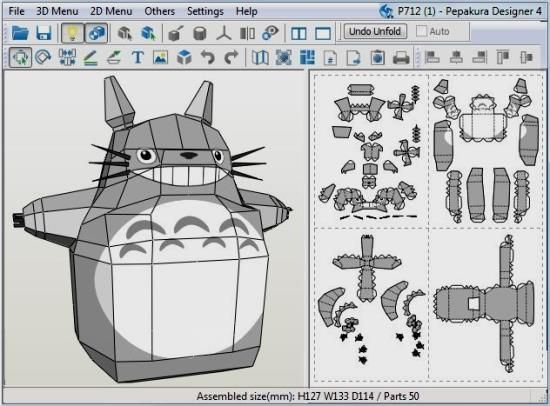Viewport: 550px width, 406px height.
Task: Click the insert image picture icon
Action: 161,58
